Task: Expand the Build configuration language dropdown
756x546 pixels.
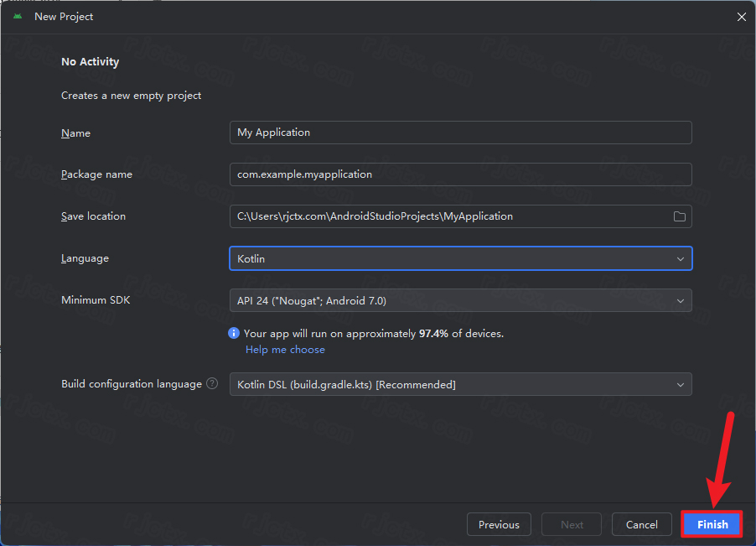Action: (461, 384)
